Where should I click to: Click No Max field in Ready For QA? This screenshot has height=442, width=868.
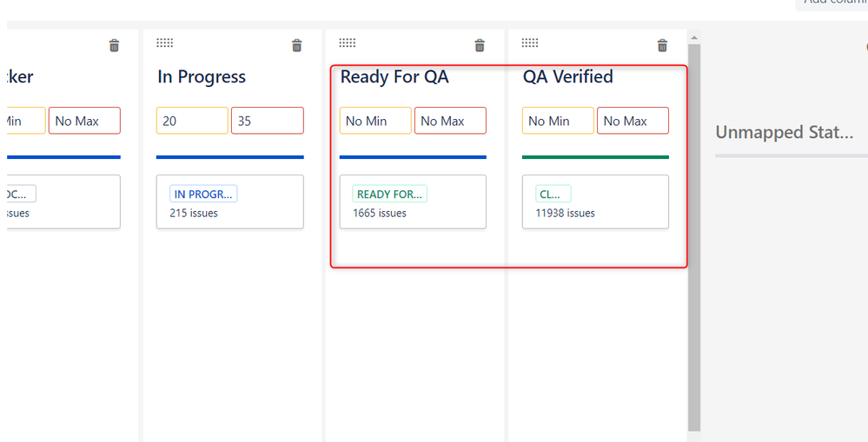pos(450,121)
